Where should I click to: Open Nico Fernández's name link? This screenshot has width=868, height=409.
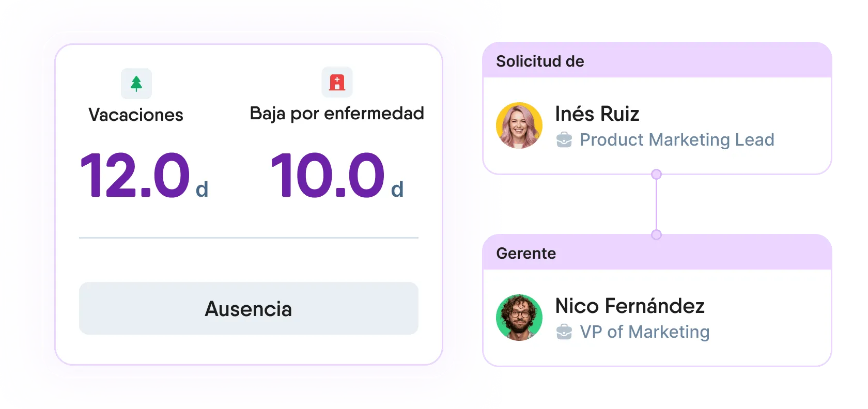(x=630, y=306)
